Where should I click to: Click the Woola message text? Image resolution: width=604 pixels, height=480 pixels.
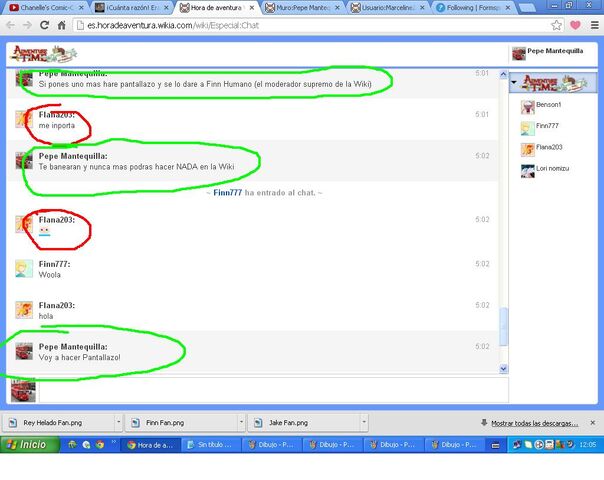[50, 275]
